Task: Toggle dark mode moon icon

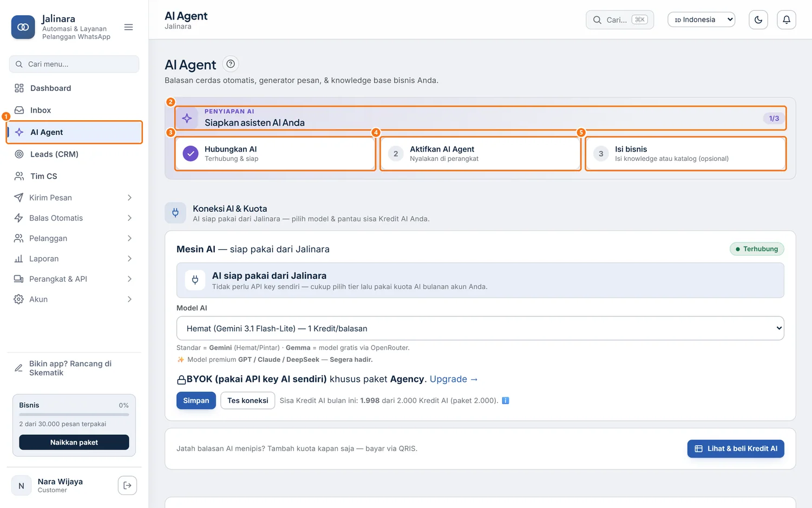Action: click(x=758, y=20)
